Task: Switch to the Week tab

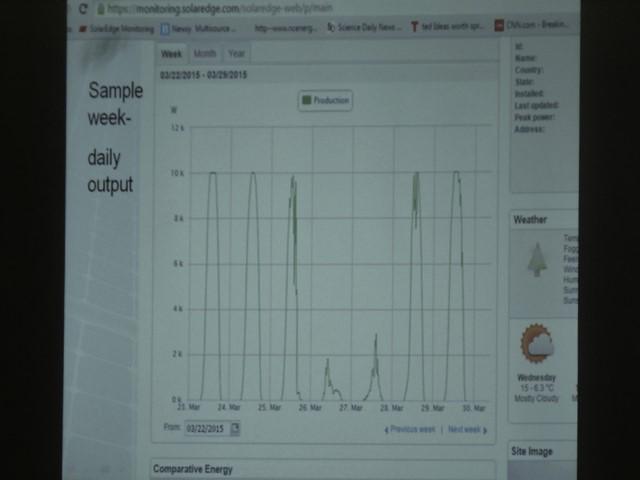Action: click(172, 53)
